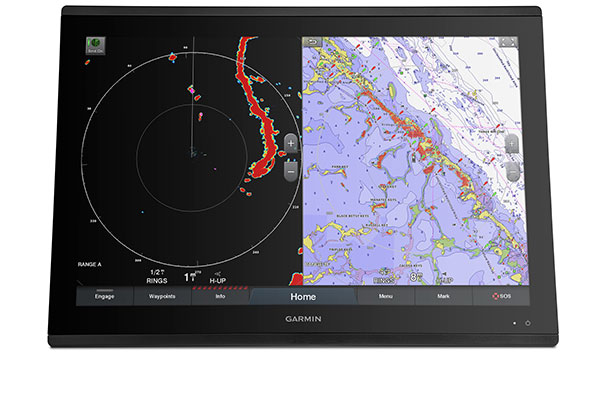600x400 pixels.
Task: Zoom in on the radar view
Action: (291, 143)
